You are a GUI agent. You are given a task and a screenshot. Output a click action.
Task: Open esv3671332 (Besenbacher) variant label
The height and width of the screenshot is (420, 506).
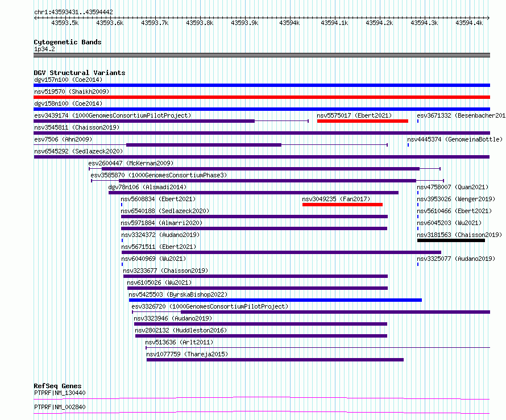pyautogui.click(x=461, y=115)
